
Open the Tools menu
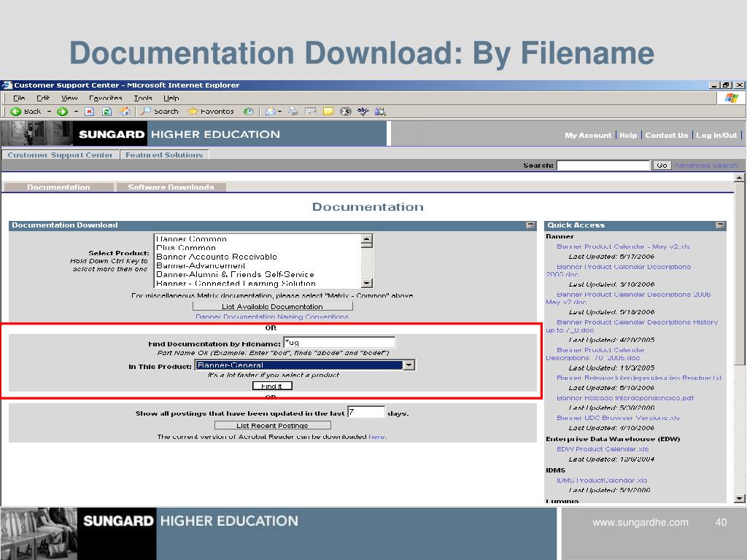click(x=143, y=98)
